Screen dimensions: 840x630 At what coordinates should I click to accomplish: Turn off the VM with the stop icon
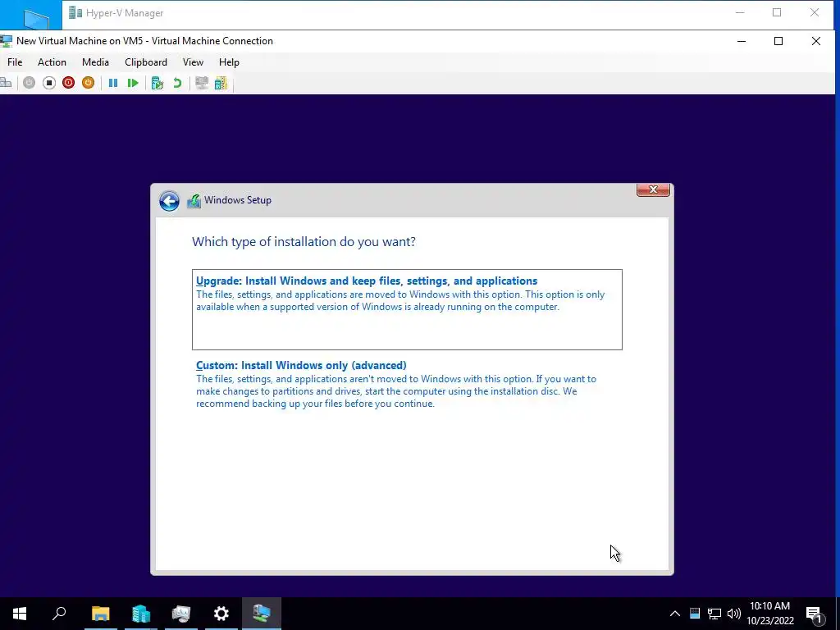click(48, 83)
